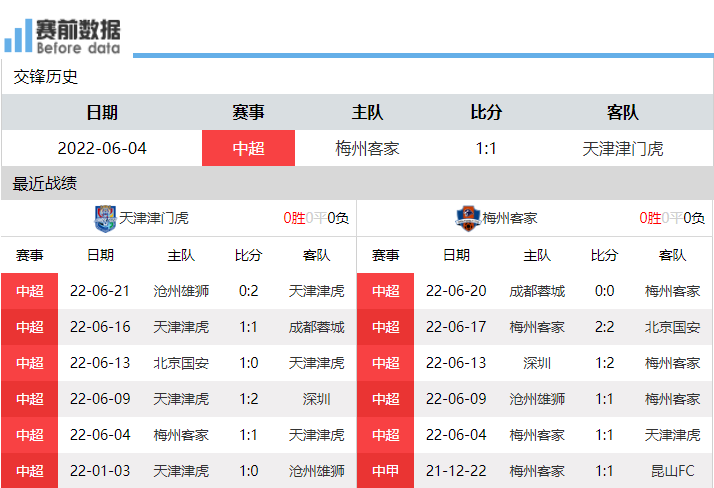Image resolution: width=714 pixels, height=488 pixels.
Task: Click 成都蓉城 away team in 22-06-16 row
Action: [x=316, y=327]
